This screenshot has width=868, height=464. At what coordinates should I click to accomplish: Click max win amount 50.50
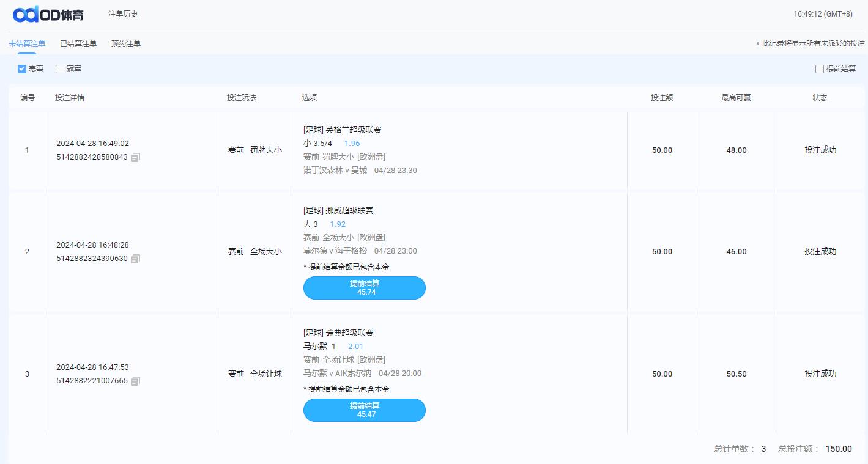(736, 374)
